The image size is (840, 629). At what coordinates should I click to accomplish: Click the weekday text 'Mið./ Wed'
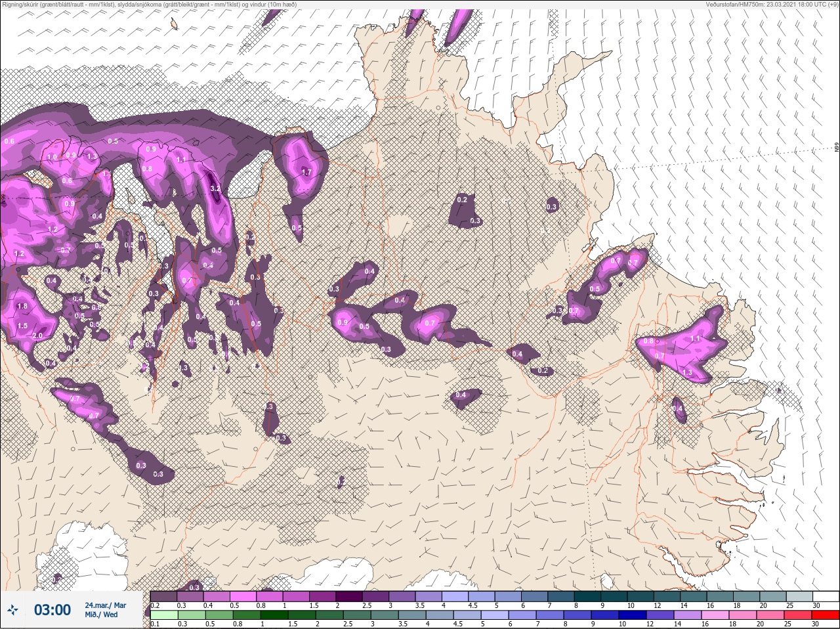[x=100, y=615]
